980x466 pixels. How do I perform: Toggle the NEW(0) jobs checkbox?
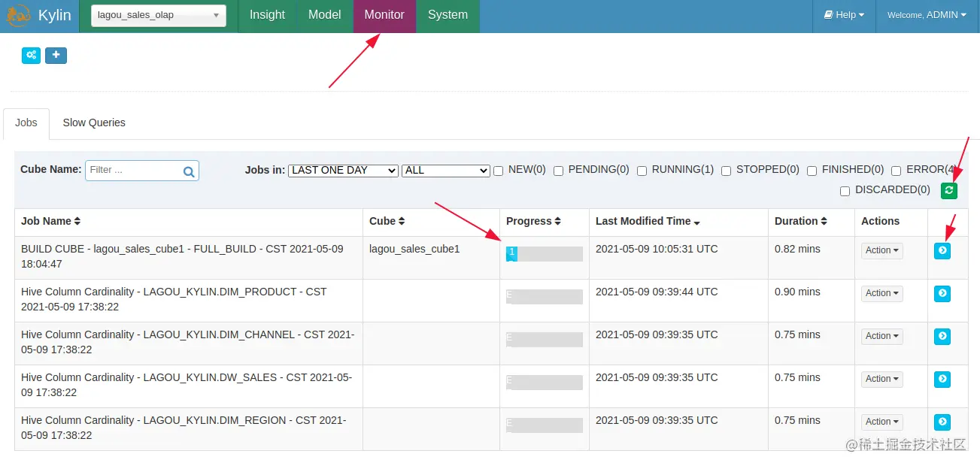point(498,171)
